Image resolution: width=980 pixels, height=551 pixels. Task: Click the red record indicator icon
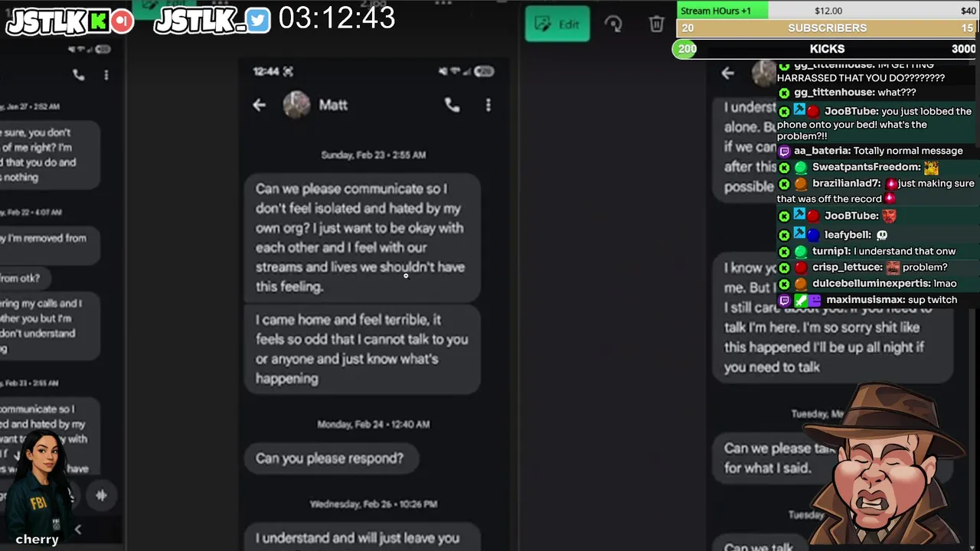coord(122,21)
